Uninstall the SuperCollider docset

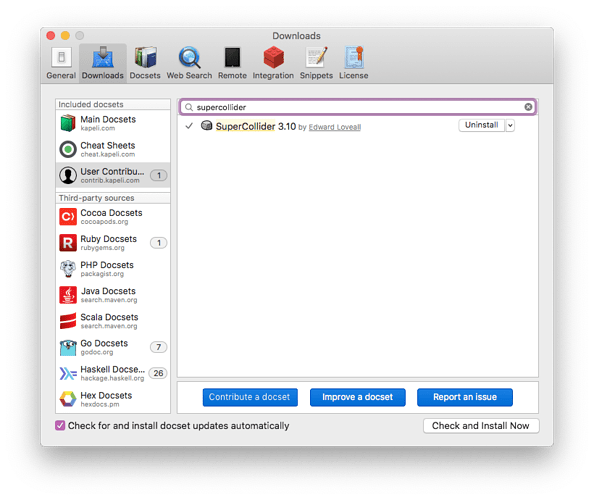[x=481, y=125]
